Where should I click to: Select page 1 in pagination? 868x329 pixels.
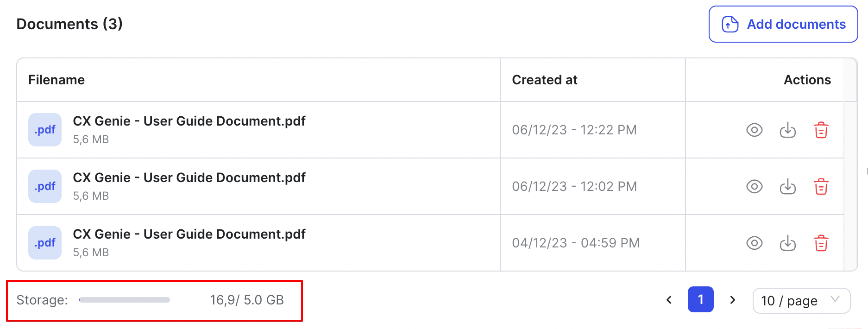click(700, 299)
